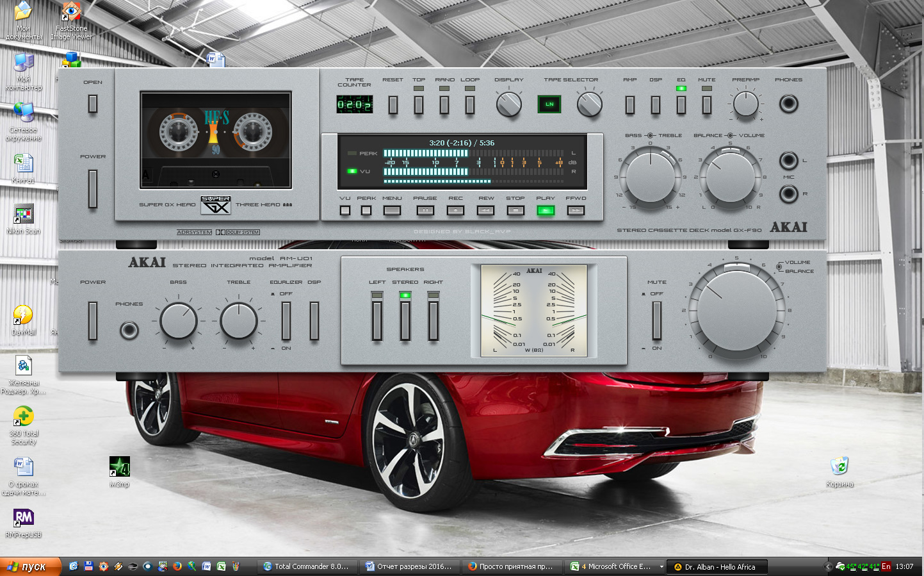Expand hidden system tray icons

(828, 566)
